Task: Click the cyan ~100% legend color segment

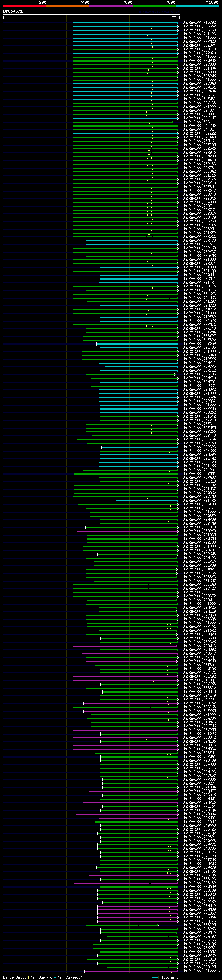Action: pyautogui.click(x=197, y=6)
